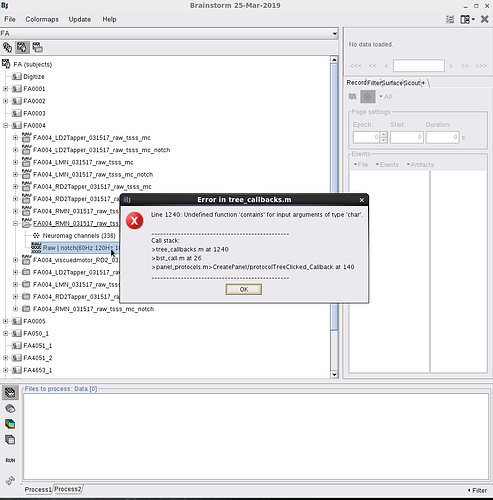Click the montage selection button icon
Image resolution: width=493 pixels, height=500 pixels.
[368, 97]
